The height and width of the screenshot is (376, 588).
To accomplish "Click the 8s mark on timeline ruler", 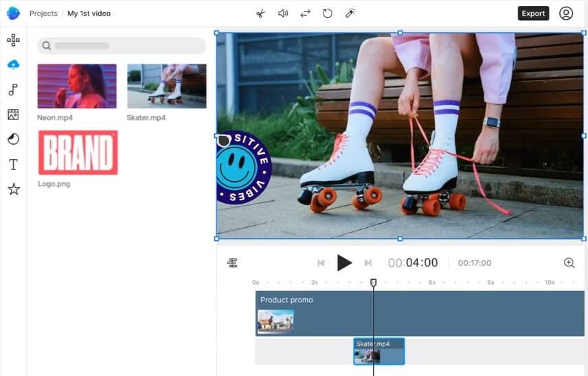I will coord(491,283).
